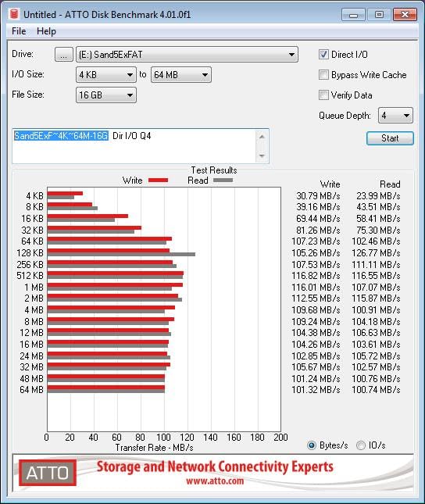
Task: Click the Write column header
Action: point(330,184)
